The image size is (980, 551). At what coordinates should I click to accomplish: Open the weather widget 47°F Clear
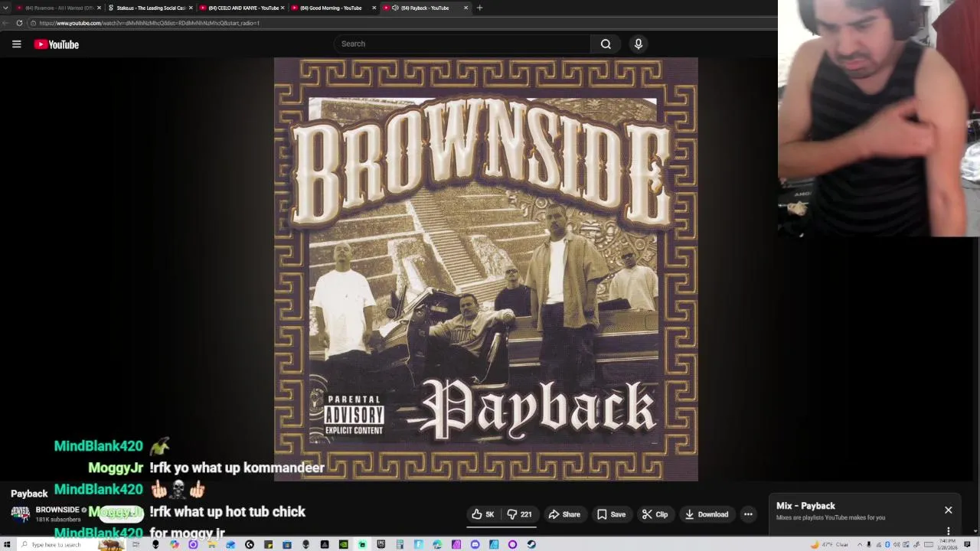(831, 545)
